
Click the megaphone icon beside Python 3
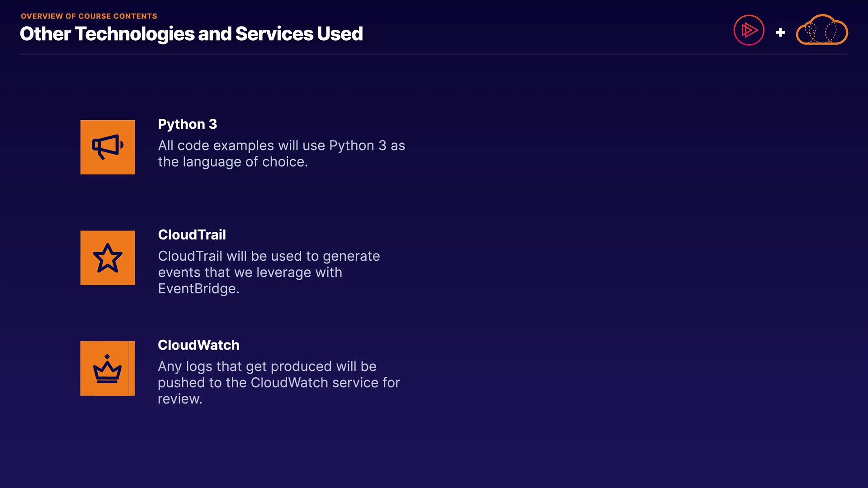coord(108,147)
